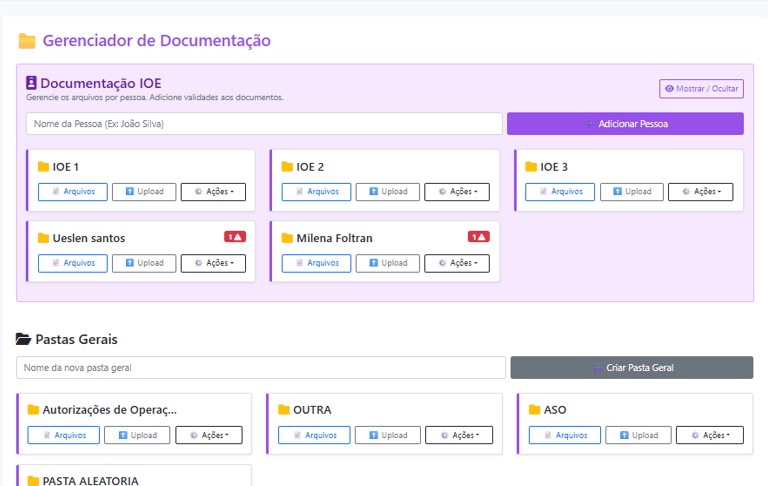Expand the Ações dropdown for IOE 1

(213, 192)
